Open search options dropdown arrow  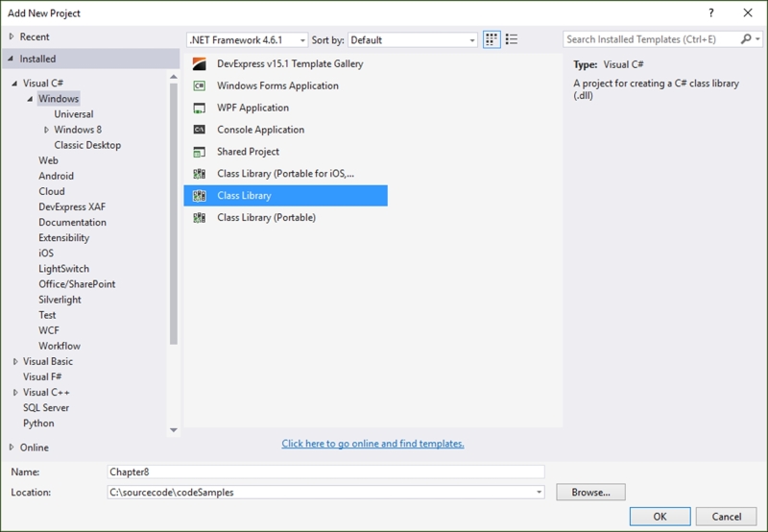[x=757, y=39]
